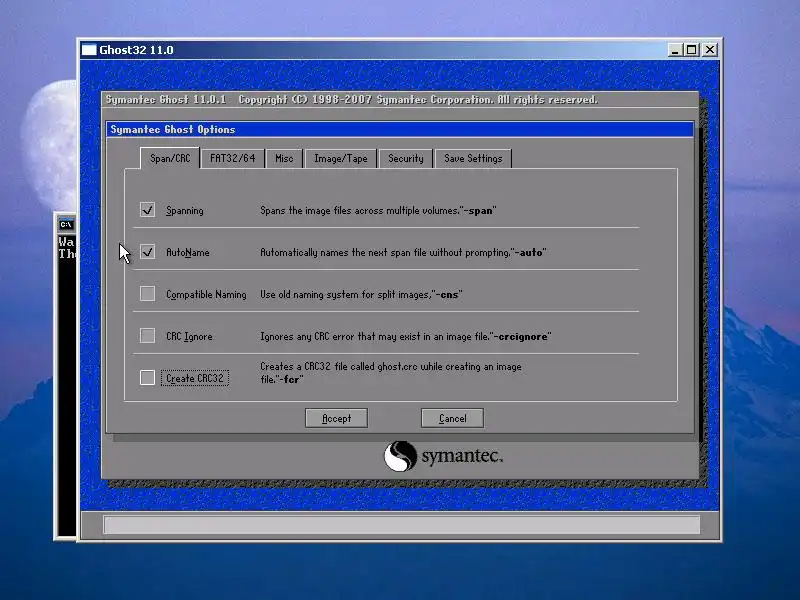Image resolution: width=800 pixels, height=600 pixels.
Task: Open the Misc tab
Action: (284, 158)
